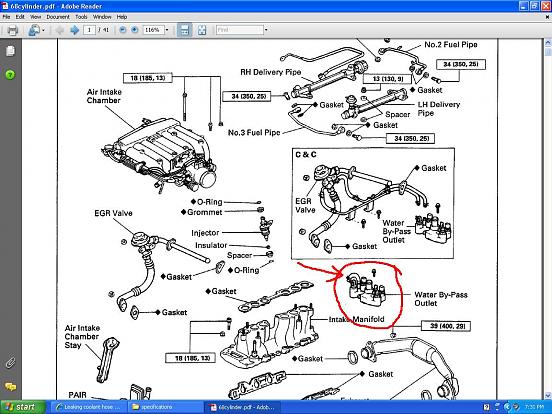
Task: Go to the next page with the blue arrow
Action: tap(74, 30)
